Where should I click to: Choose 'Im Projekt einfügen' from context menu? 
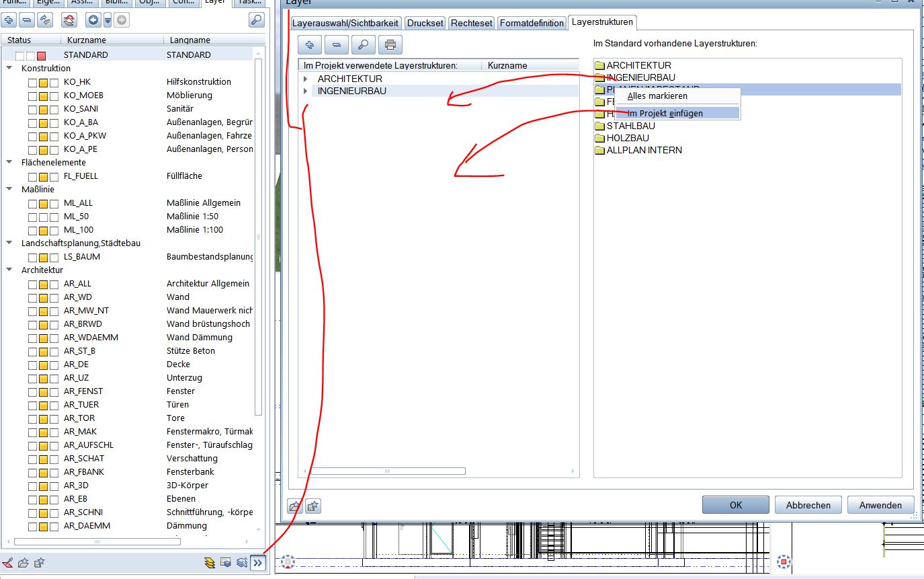pos(665,113)
